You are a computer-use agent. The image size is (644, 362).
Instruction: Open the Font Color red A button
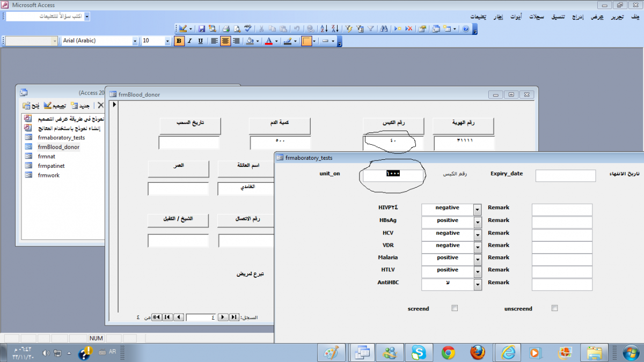(x=269, y=41)
